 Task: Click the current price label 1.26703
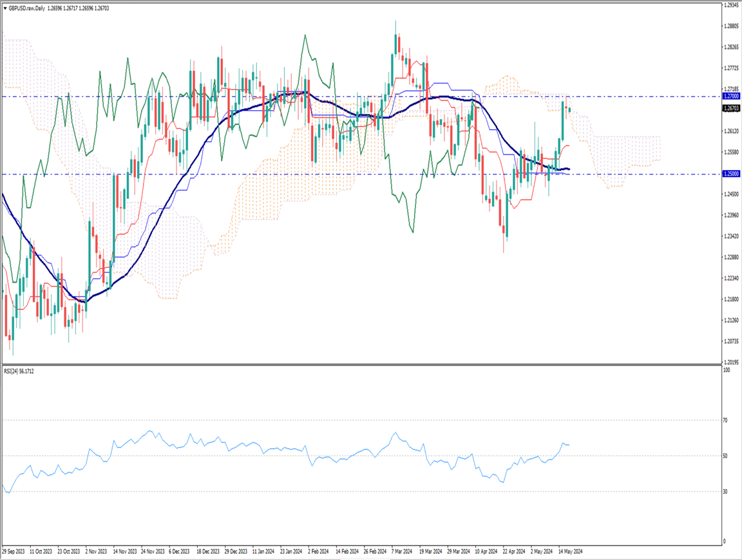pyautogui.click(x=730, y=108)
